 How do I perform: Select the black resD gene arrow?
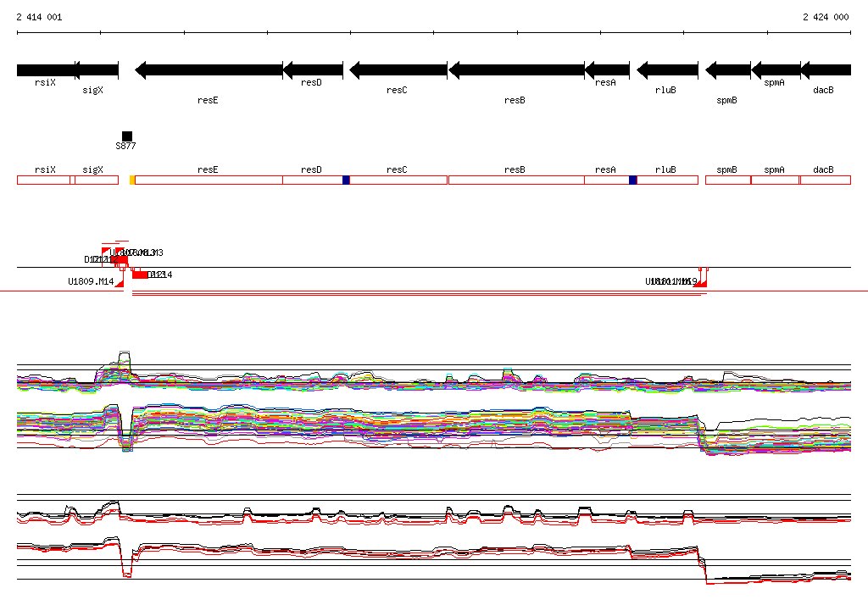[312, 69]
